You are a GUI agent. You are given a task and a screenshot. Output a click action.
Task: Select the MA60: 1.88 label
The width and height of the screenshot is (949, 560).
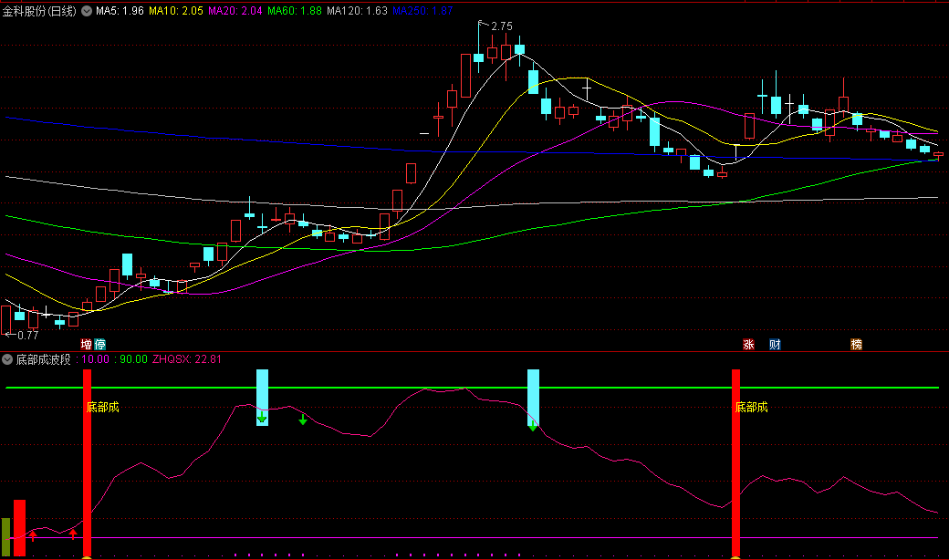point(295,11)
